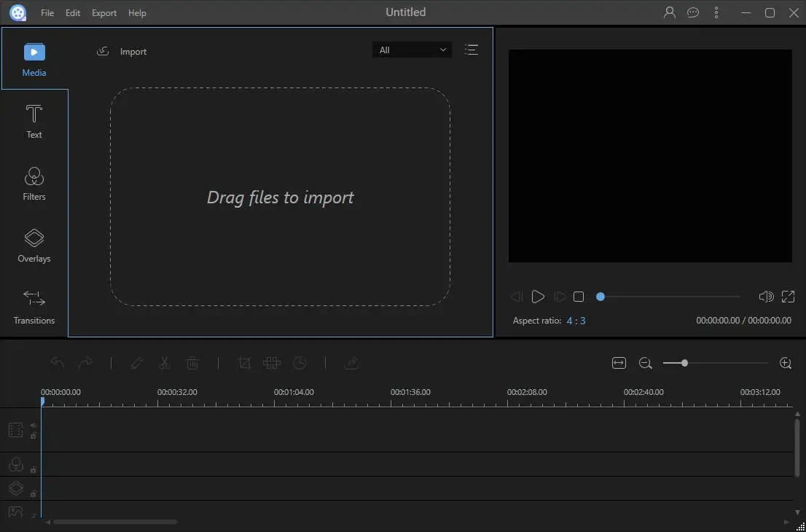
Task: Toggle the media list view icon
Action: 472,50
